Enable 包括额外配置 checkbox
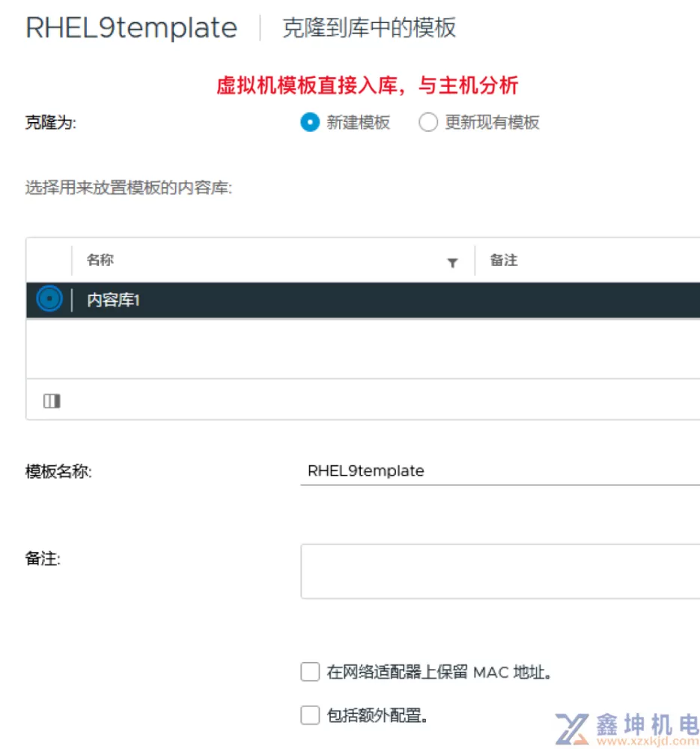This screenshot has height=749, width=700. (310, 715)
